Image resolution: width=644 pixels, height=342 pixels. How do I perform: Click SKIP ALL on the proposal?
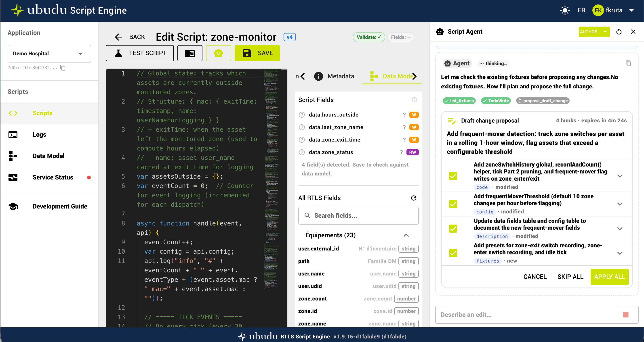[570, 277]
